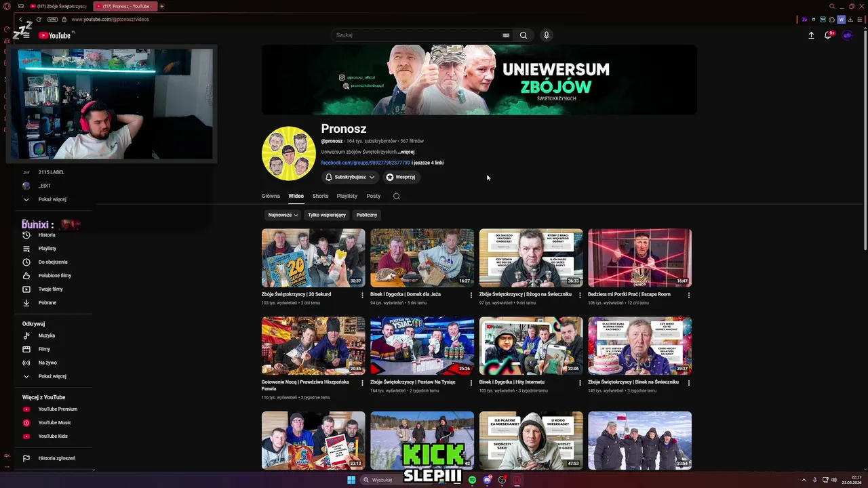
Task: Play 'Gotowanie Nocą' Hiszpańska Paella thumbnail
Action: click(313, 346)
